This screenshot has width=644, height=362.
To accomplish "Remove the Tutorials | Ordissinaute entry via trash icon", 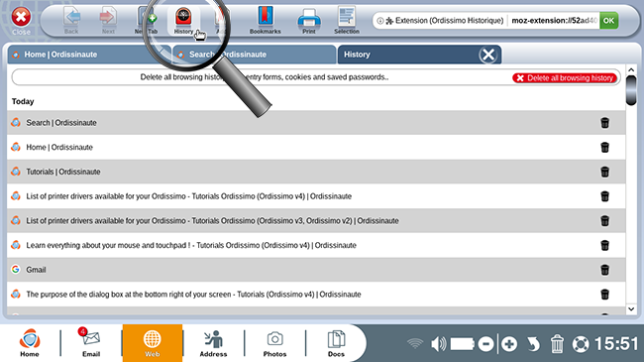I will [x=604, y=172].
